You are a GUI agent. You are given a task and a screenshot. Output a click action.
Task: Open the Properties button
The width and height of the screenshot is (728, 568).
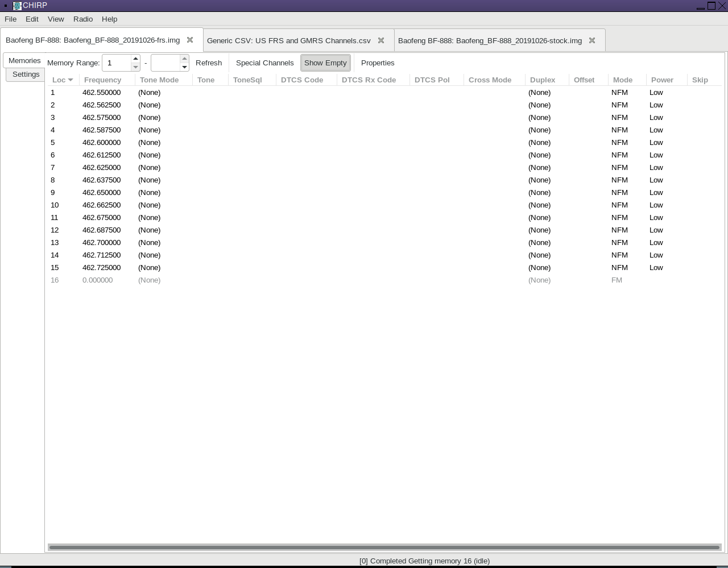[x=378, y=63]
